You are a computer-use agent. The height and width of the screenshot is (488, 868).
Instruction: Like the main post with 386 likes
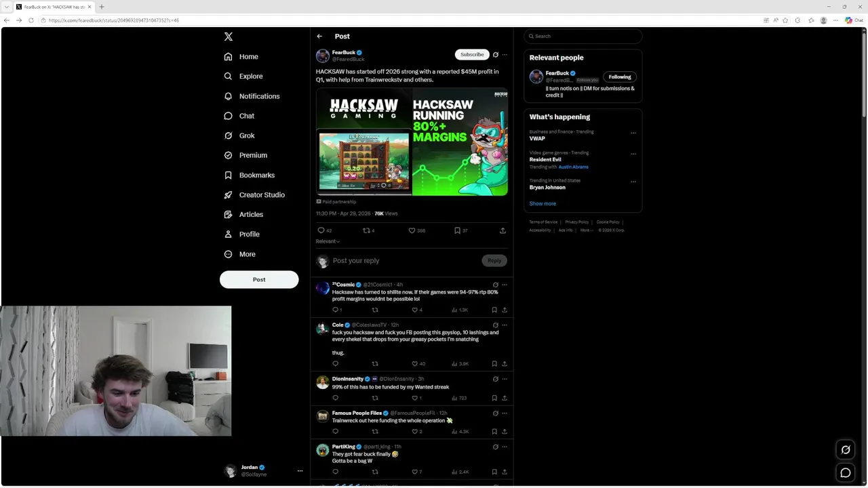coord(416,230)
